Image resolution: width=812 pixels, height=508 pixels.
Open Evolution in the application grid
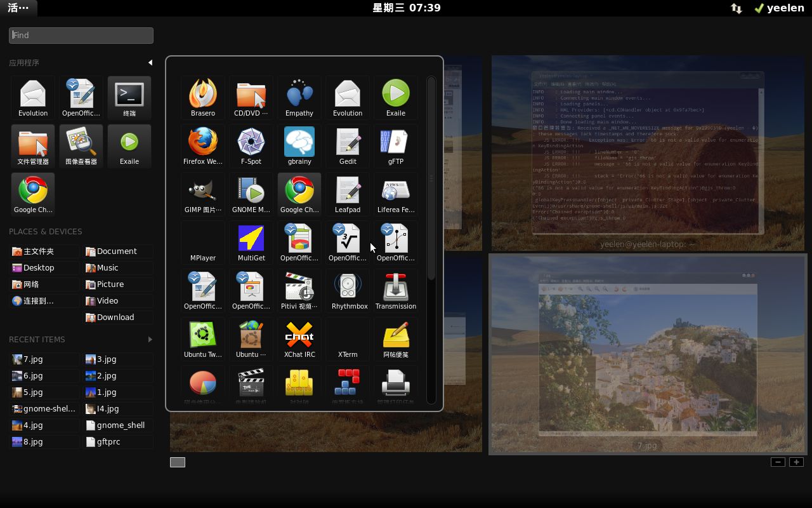tap(348, 98)
